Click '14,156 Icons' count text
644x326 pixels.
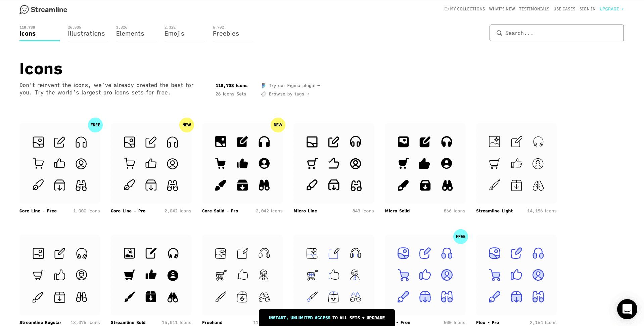click(x=542, y=211)
